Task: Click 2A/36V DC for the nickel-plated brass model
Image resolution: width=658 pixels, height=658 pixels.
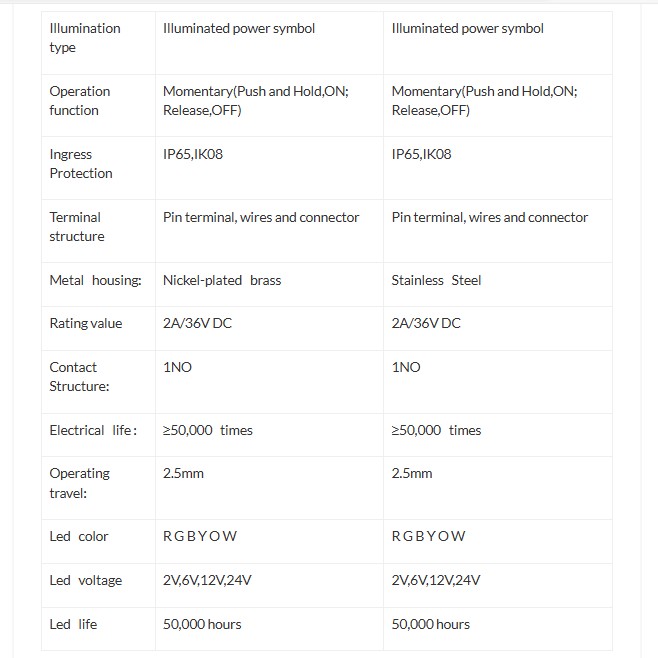Action: tap(197, 323)
